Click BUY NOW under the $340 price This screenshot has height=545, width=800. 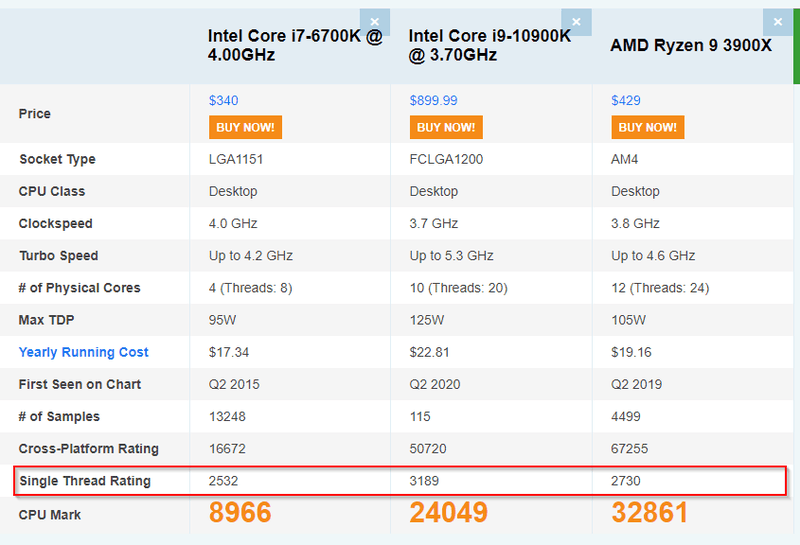(x=245, y=127)
